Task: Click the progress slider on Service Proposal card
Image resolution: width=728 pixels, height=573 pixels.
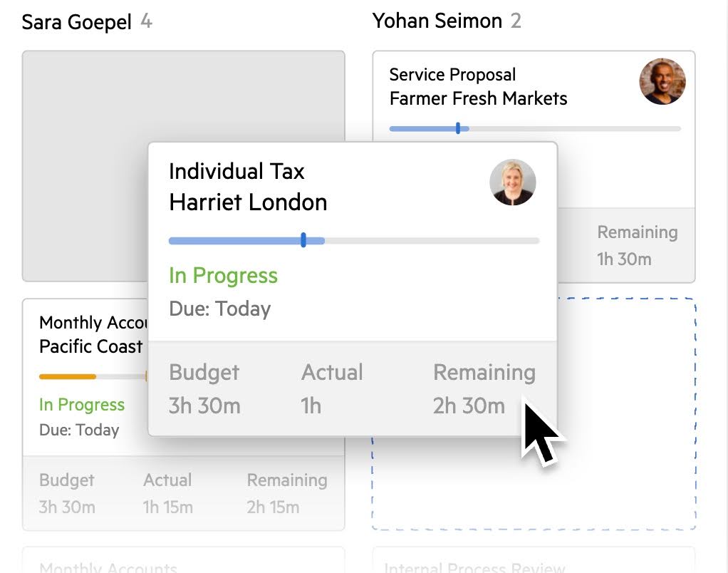Action: click(x=458, y=129)
